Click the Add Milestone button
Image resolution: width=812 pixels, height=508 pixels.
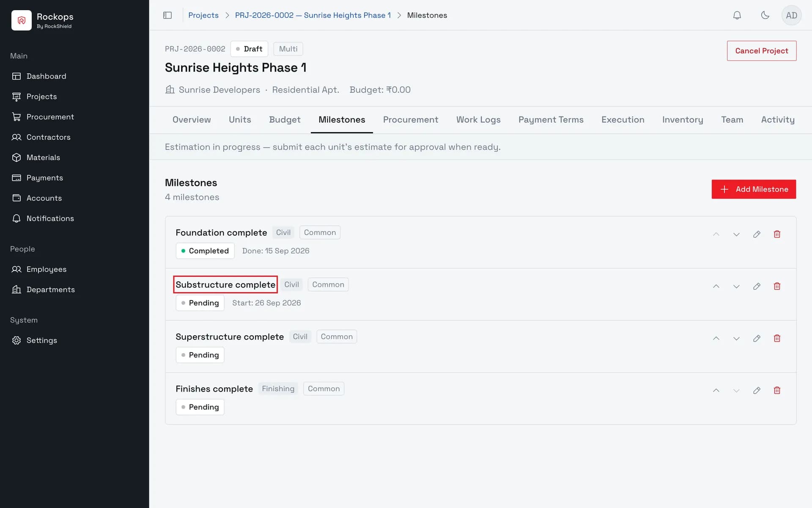coord(754,189)
